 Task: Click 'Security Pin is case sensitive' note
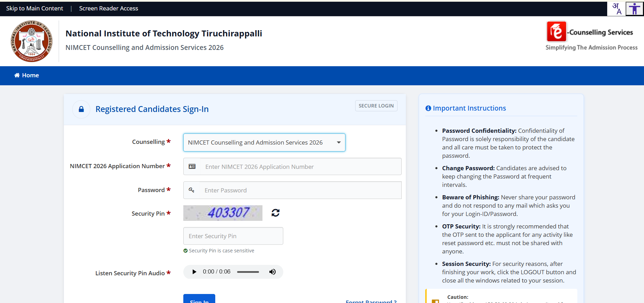coord(221,251)
